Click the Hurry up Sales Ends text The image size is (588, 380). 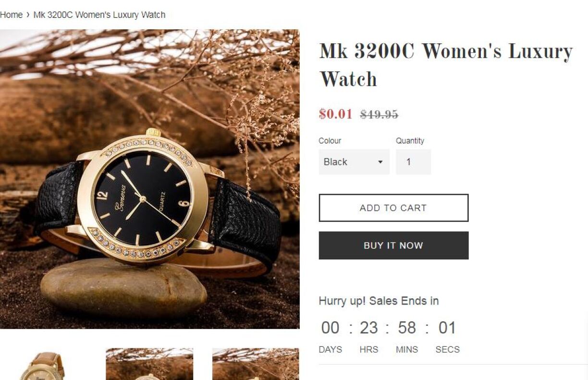[x=379, y=301]
